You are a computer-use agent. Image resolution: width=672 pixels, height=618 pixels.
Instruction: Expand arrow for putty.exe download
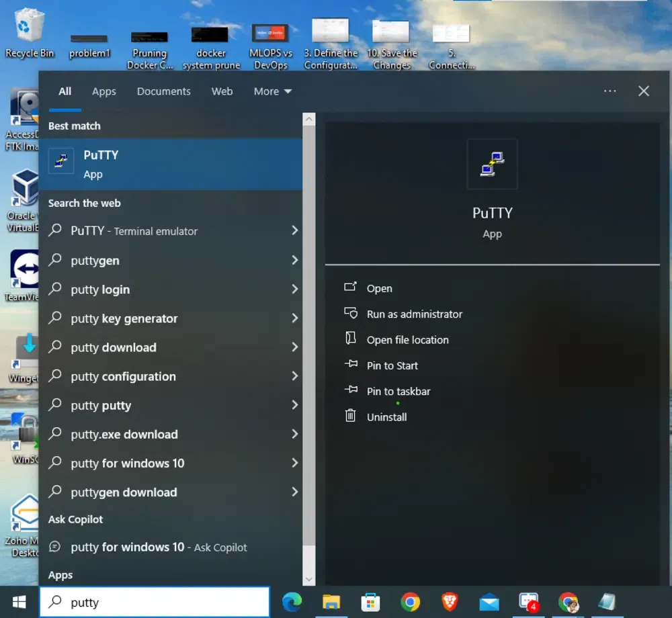[294, 434]
